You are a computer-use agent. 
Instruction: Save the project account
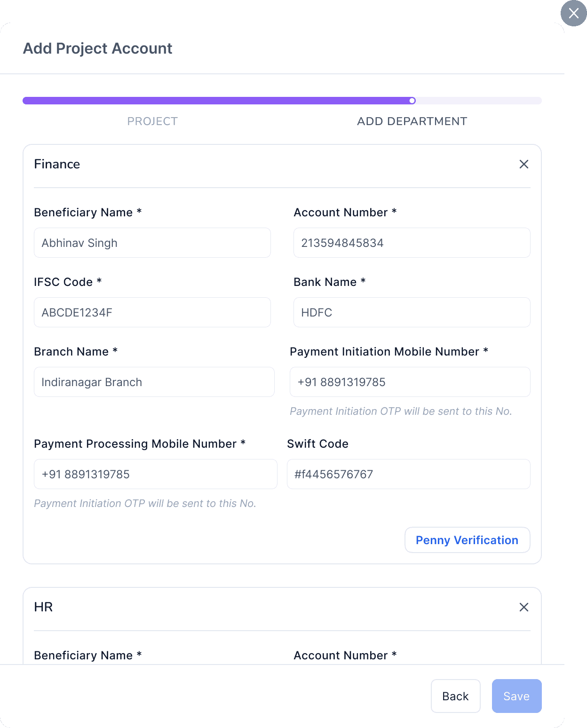point(517,696)
